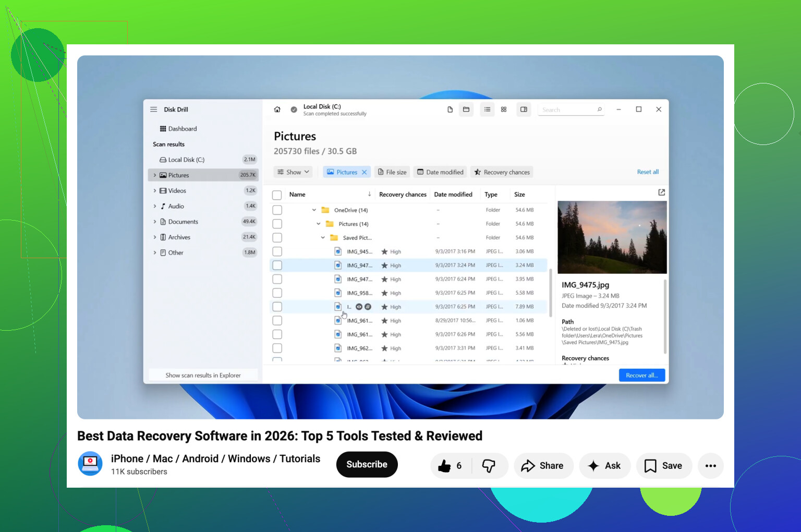Click Share button under video
The image size is (801, 532).
click(543, 466)
